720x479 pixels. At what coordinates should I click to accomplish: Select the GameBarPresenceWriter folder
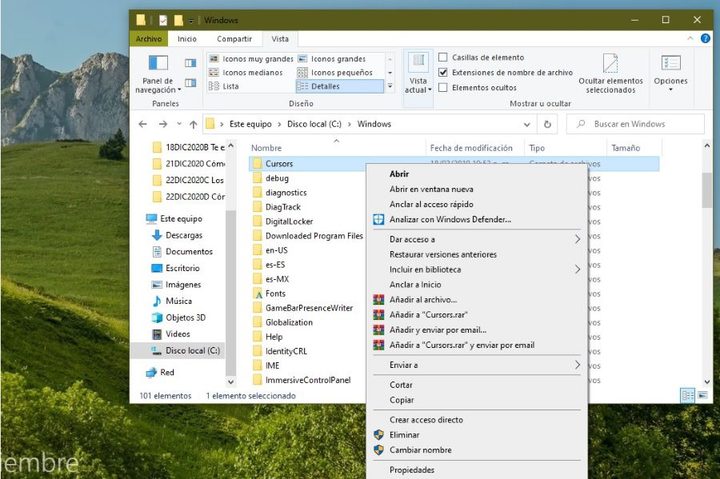click(303, 308)
